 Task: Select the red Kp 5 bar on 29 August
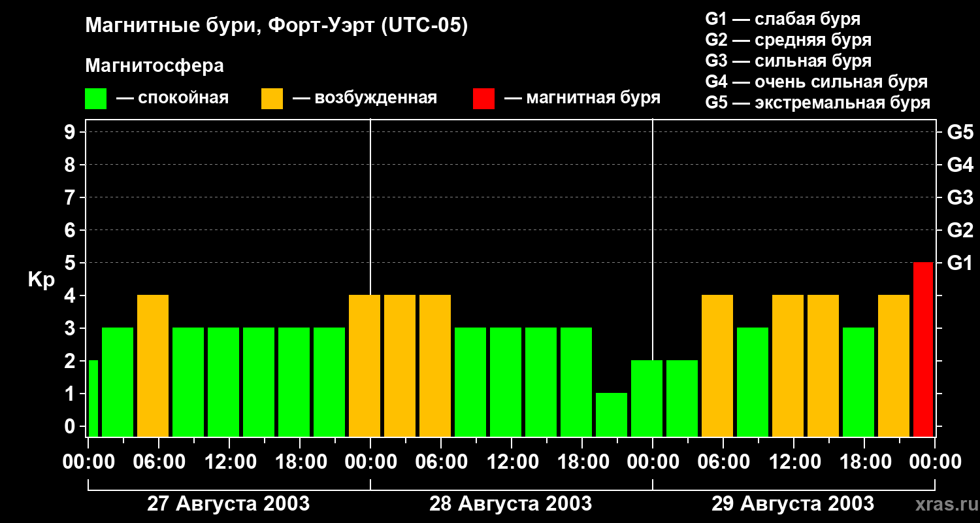point(923,349)
